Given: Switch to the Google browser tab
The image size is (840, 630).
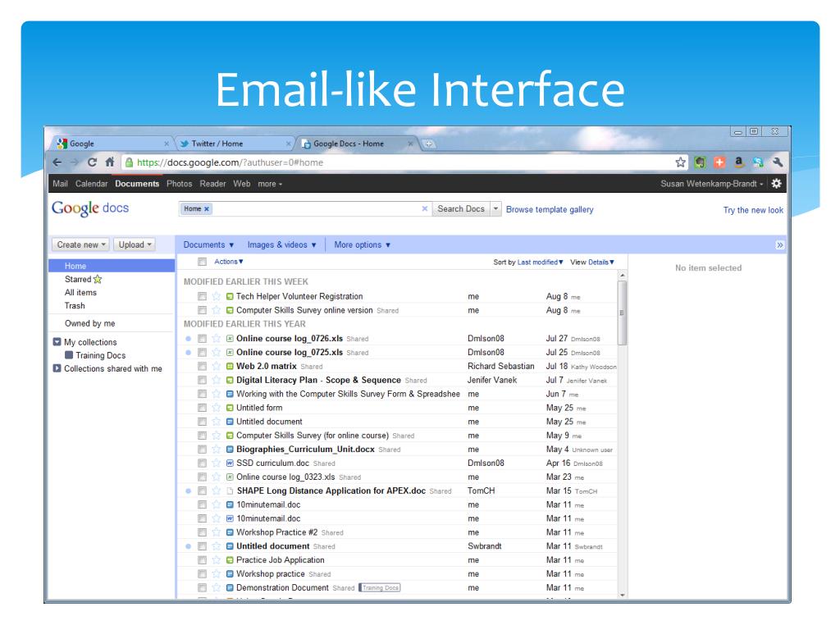Looking at the screenshot, I should [112, 144].
